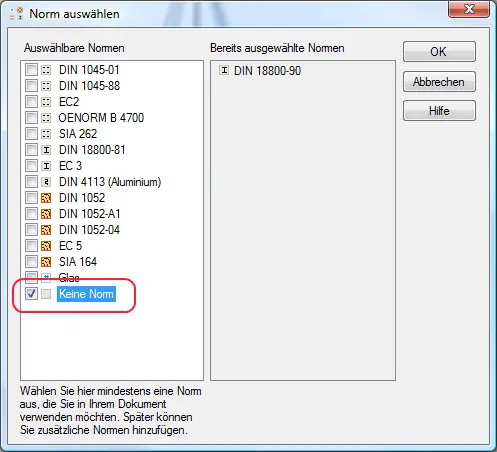This screenshot has width=497, height=452.
Task: Select the DIN 1052-A1 list entry
Action: pos(90,214)
